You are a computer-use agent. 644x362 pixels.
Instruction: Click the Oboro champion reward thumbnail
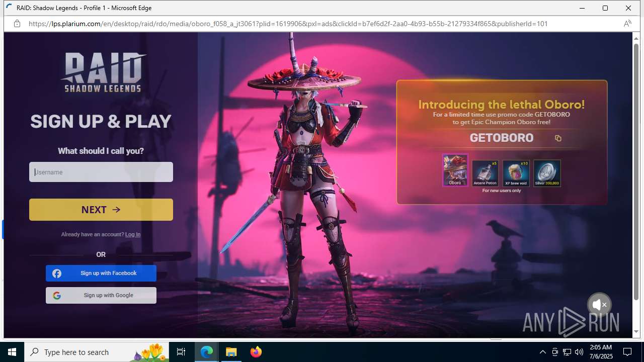(x=455, y=170)
